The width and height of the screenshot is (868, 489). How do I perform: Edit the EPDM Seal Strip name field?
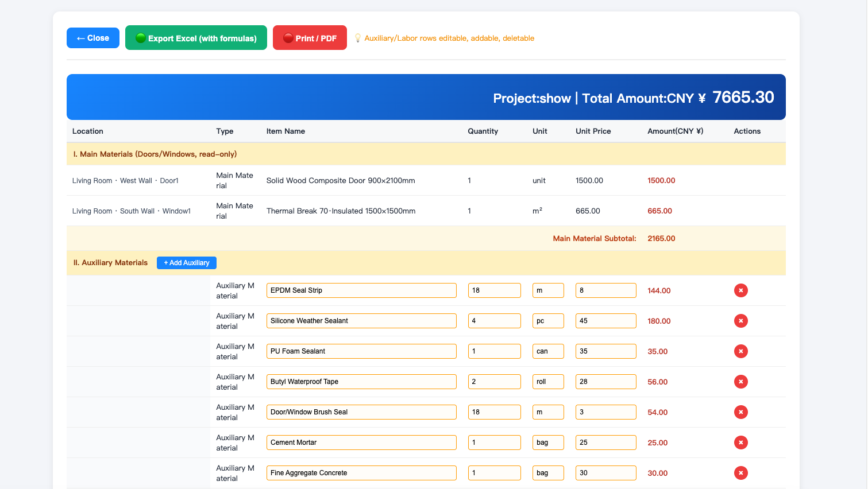361,290
